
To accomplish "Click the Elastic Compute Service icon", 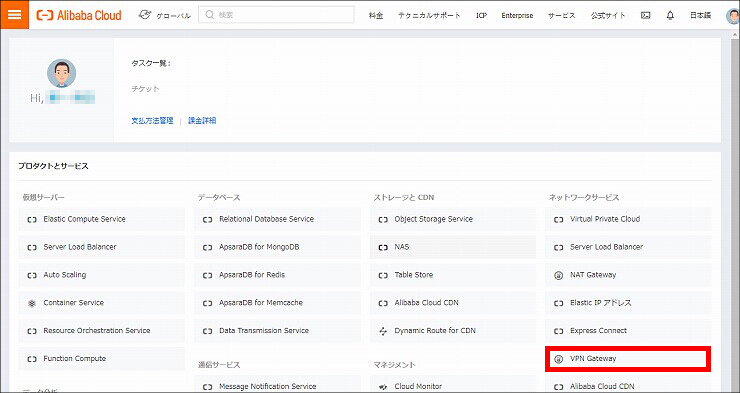I will (32, 219).
